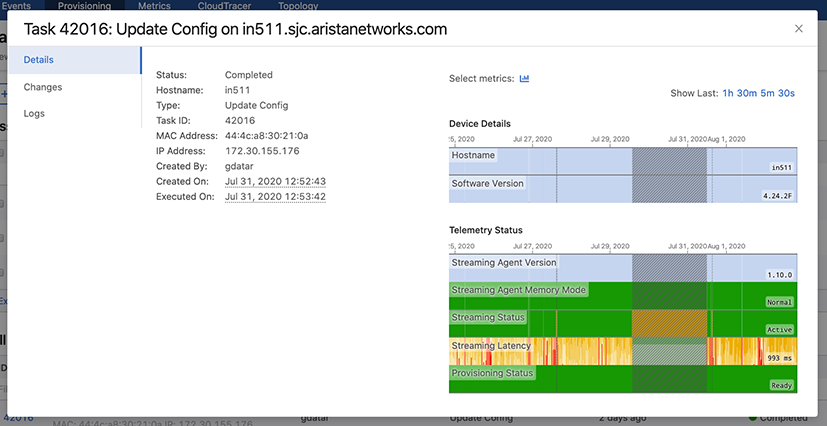Click the Normal memory mode label
827x426 pixels.
pos(780,302)
